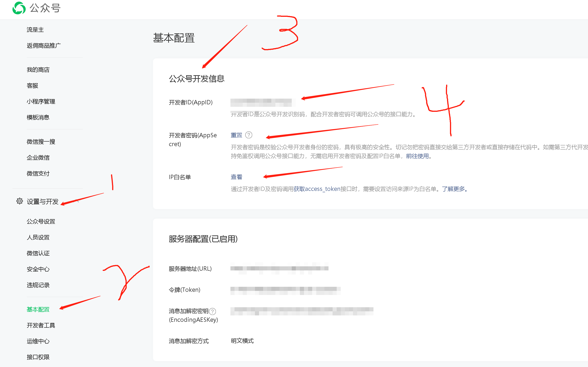Go to 我的商店

pyautogui.click(x=38, y=70)
